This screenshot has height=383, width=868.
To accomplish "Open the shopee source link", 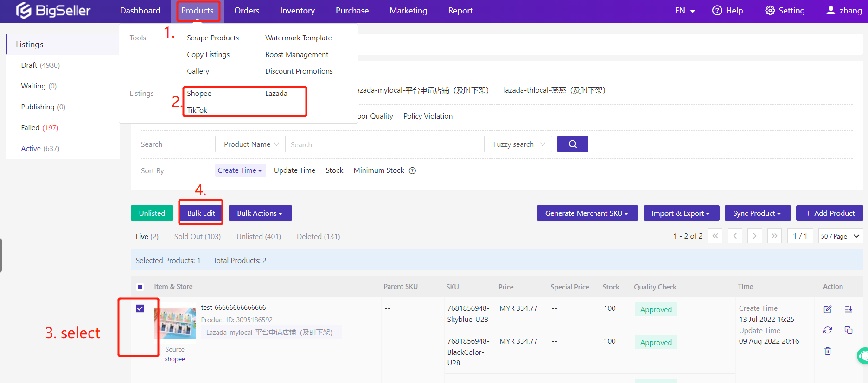I will (x=175, y=359).
